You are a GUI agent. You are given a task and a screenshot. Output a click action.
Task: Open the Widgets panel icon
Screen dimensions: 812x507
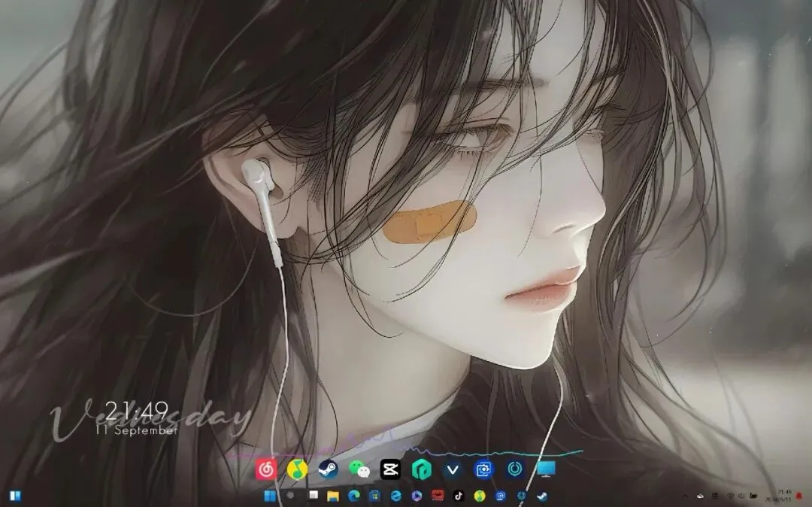[15, 496]
